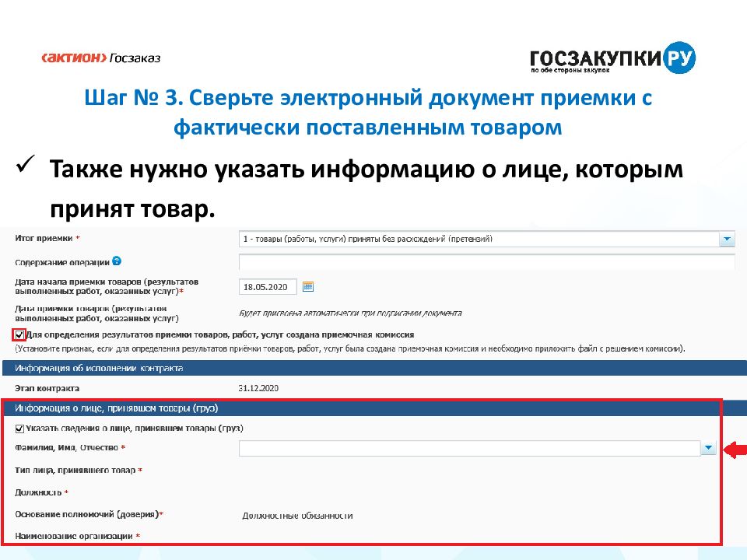Click the red arrow pointing at ФИО field
Image resolution: width=747 pixels, height=560 pixels.
(735, 449)
